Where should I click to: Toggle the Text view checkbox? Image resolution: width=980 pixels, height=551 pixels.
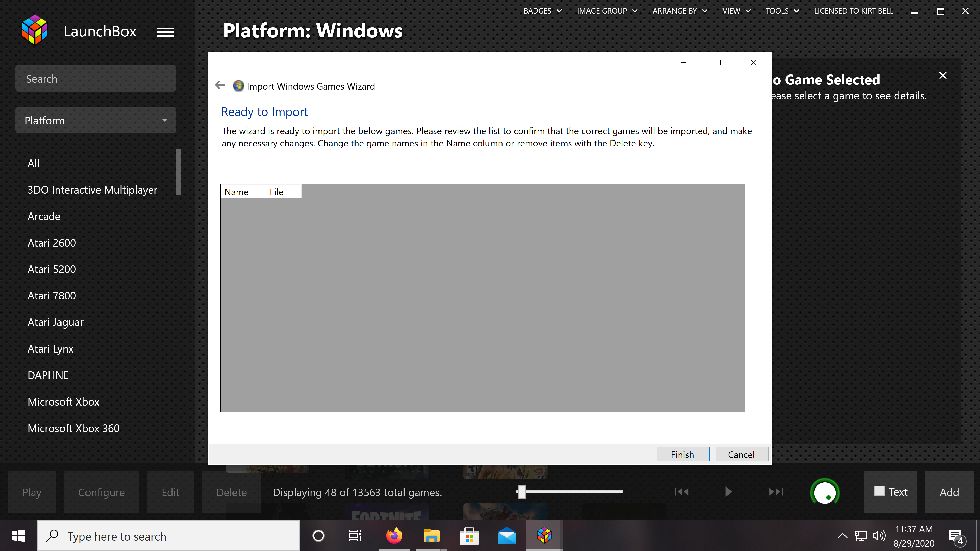pyautogui.click(x=879, y=491)
